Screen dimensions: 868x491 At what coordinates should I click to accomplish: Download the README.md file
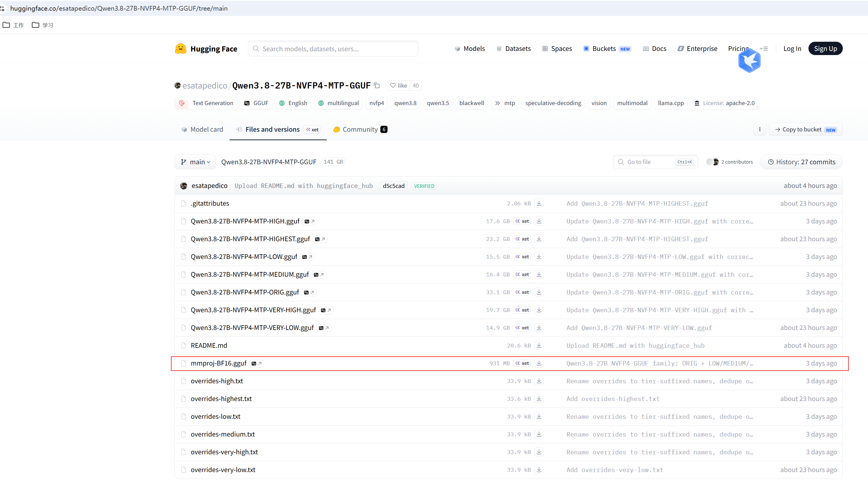[x=539, y=345]
